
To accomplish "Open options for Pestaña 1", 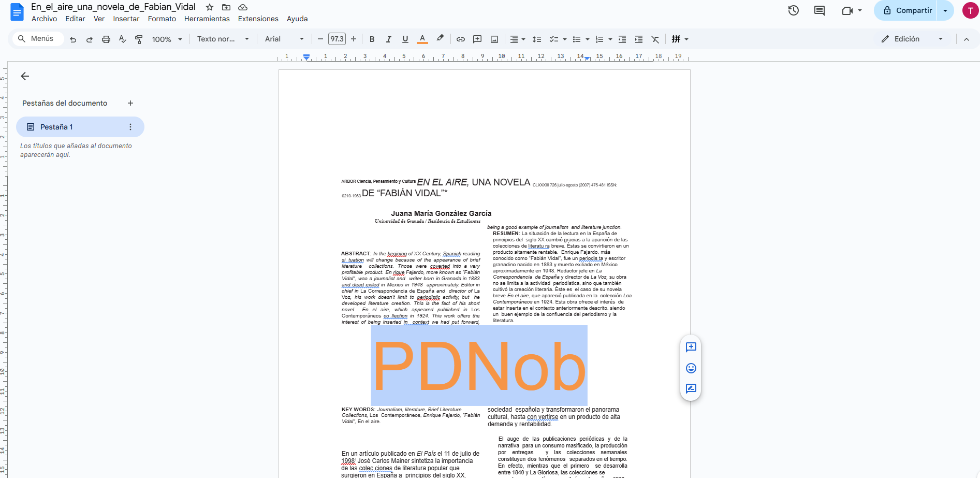I will coord(130,127).
